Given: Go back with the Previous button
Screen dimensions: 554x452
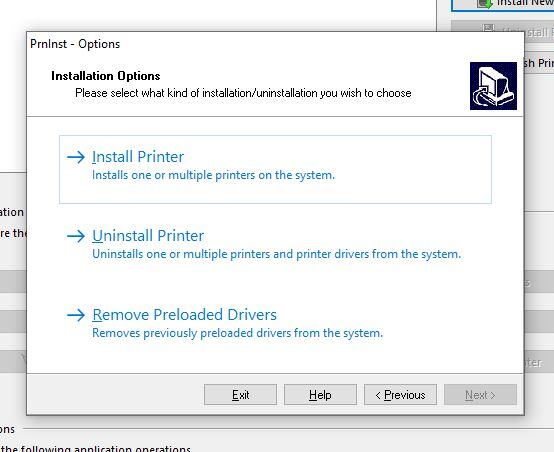Looking at the screenshot, I should click(x=400, y=394).
